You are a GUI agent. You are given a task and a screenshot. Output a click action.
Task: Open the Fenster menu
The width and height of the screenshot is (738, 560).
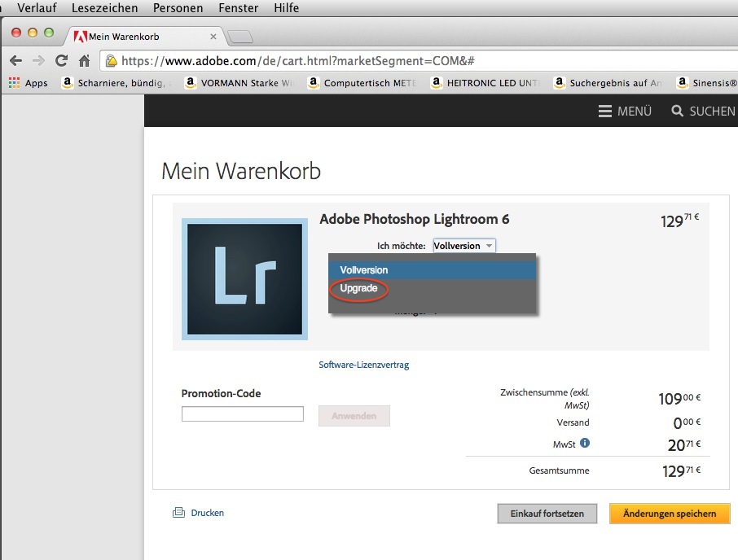pyautogui.click(x=238, y=8)
